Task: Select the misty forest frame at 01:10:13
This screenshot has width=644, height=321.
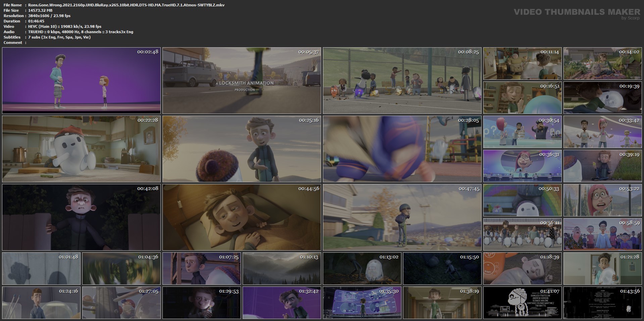Action: tap(282, 268)
